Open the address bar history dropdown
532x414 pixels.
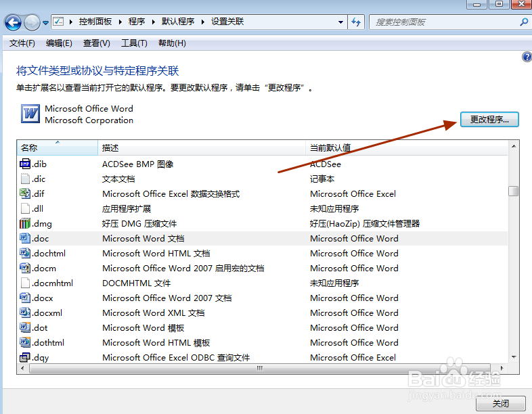pos(340,22)
